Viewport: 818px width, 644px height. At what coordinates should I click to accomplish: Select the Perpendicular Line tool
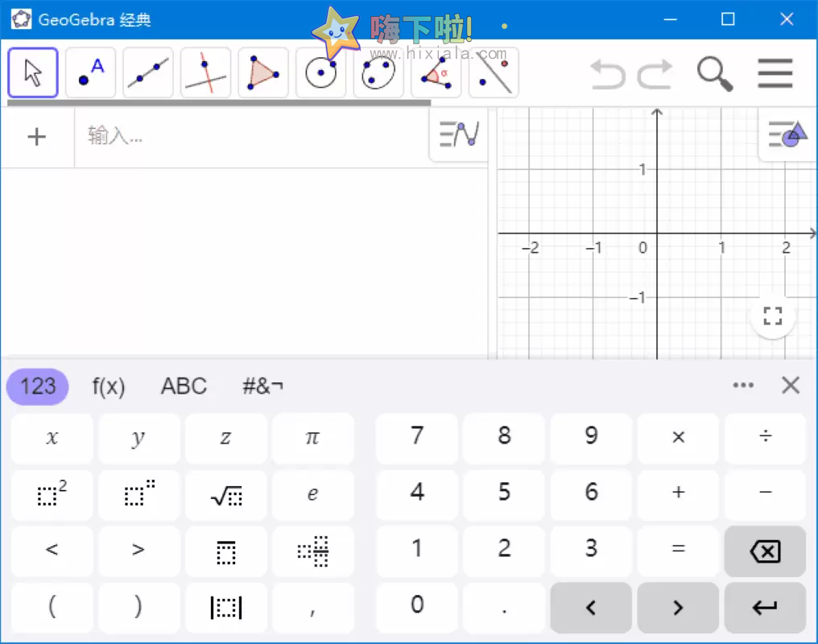point(205,72)
